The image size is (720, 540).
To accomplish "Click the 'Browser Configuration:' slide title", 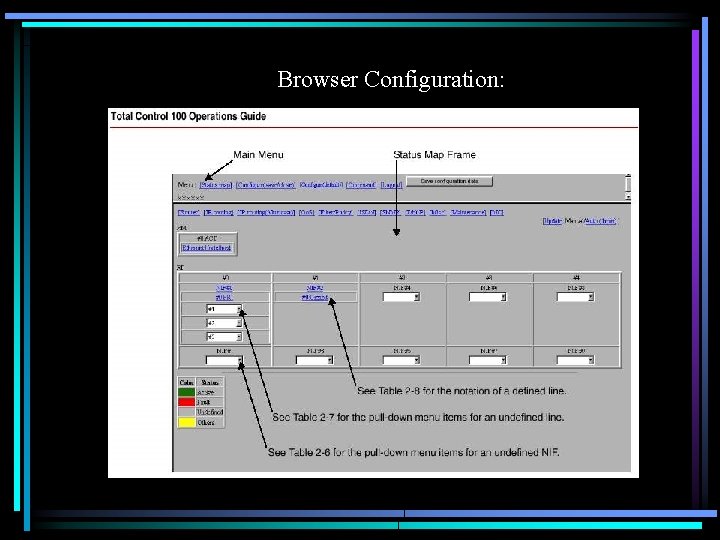I will (x=391, y=79).
